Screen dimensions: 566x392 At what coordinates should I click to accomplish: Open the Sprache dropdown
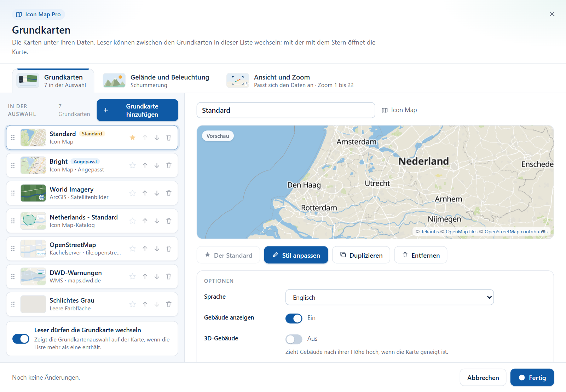point(389,297)
